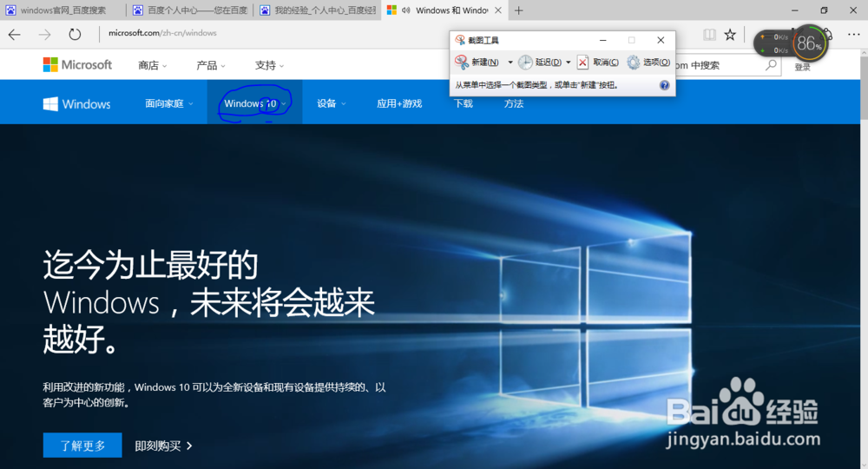Click the 即刻购买 link
868x469 pixels.
click(163, 446)
